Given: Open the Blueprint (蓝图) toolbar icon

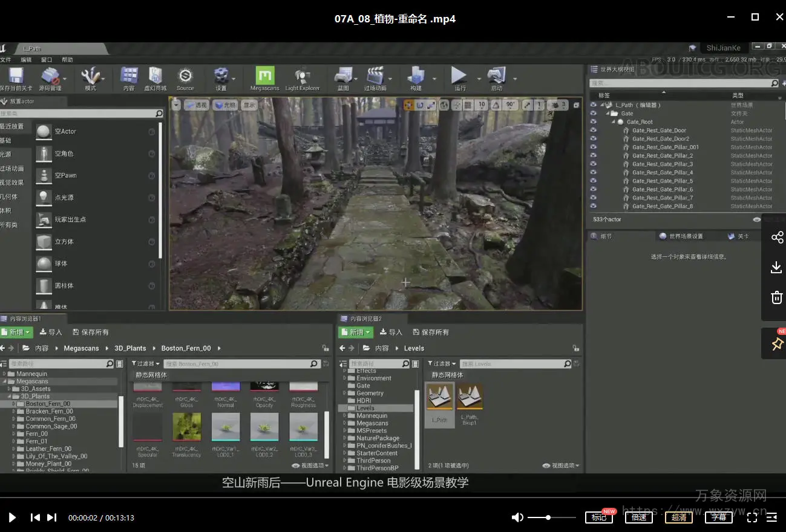Looking at the screenshot, I should click(x=343, y=76).
